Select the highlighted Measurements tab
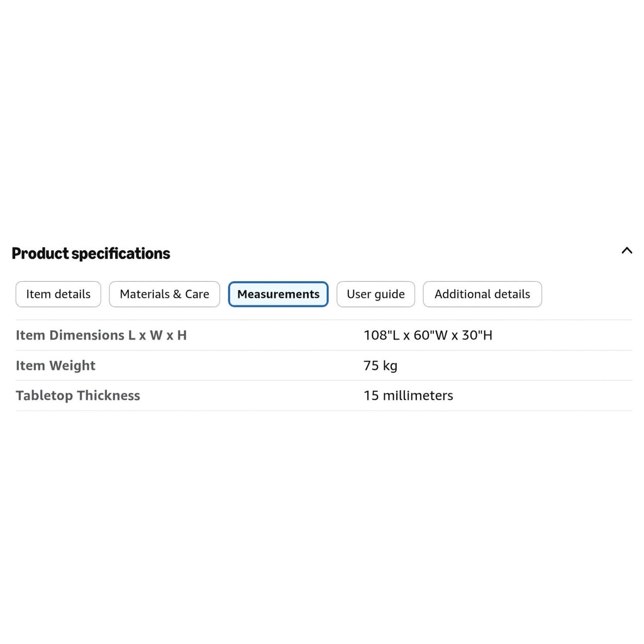Screen dimensions: 644x644 278,294
